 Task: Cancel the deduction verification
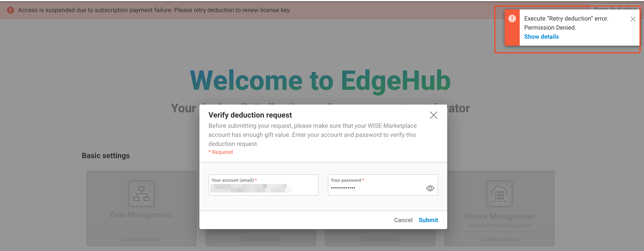(x=403, y=220)
